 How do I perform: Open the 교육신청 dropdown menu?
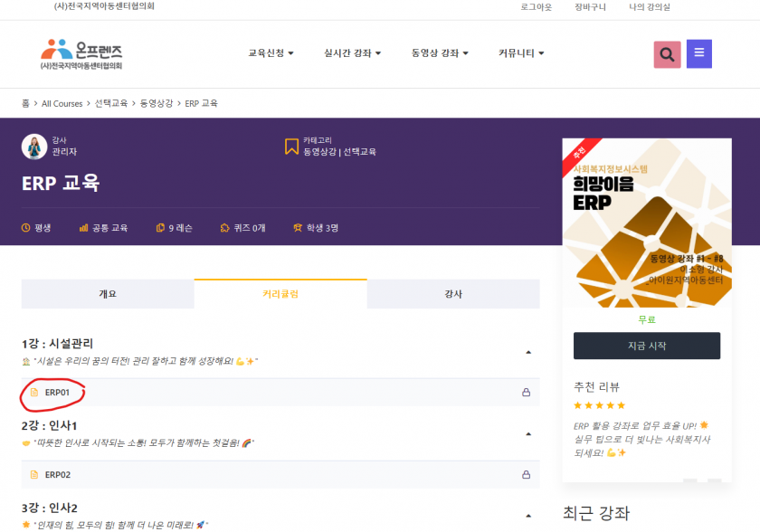pos(271,53)
